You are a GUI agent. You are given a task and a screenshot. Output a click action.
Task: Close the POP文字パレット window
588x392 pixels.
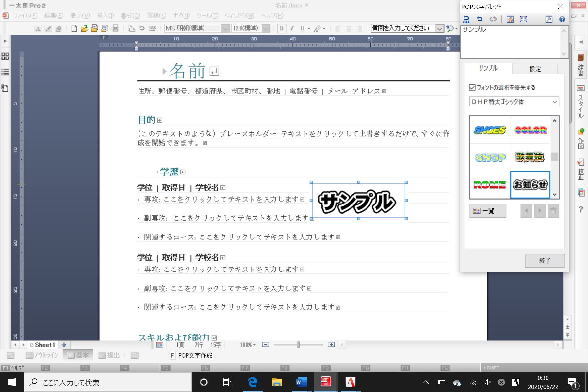[561, 6]
